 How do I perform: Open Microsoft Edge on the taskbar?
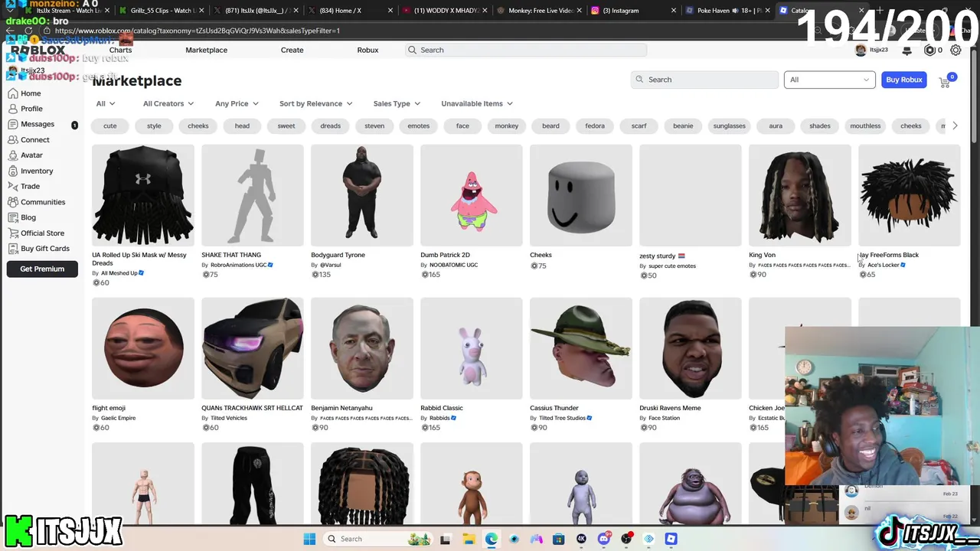click(491, 539)
